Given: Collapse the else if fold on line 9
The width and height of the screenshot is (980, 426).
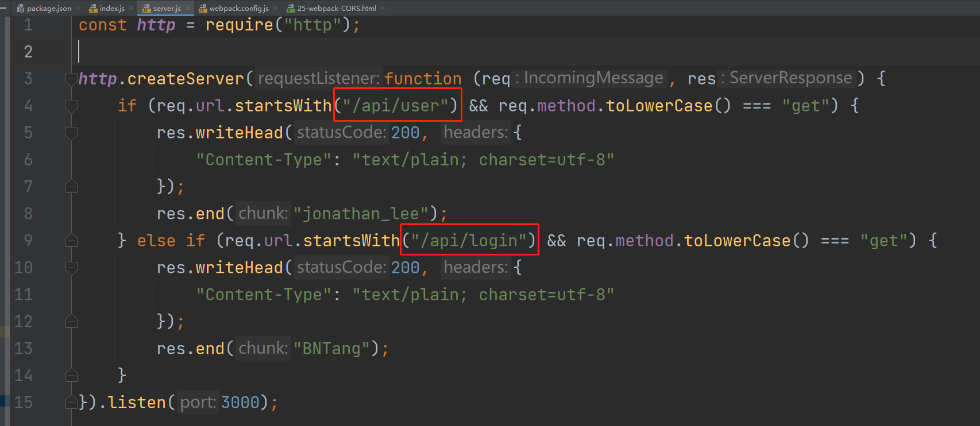Looking at the screenshot, I should pyautogui.click(x=71, y=241).
